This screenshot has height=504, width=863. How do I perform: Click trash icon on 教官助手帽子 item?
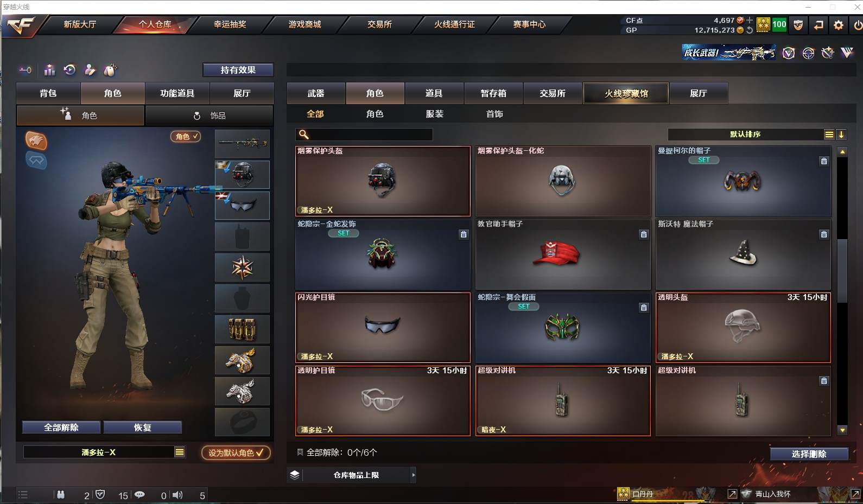click(x=644, y=234)
